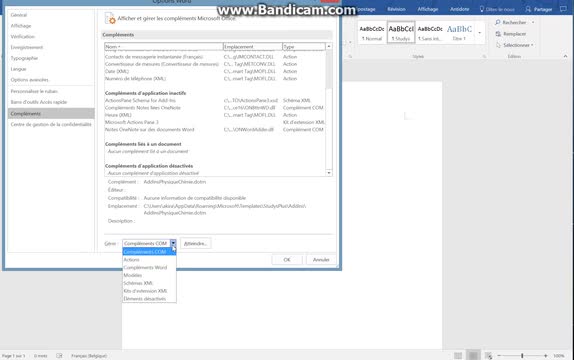Click the Rechercher magnifier icon

point(497,22)
